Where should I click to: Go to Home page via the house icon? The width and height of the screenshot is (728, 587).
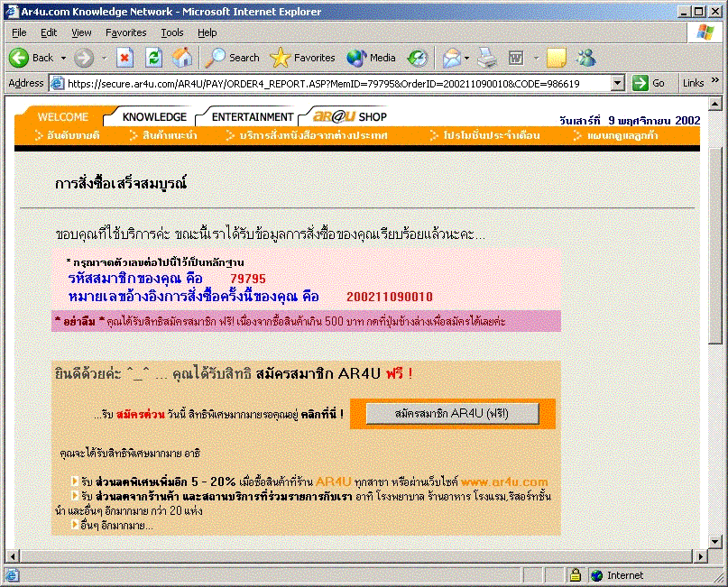click(x=182, y=58)
